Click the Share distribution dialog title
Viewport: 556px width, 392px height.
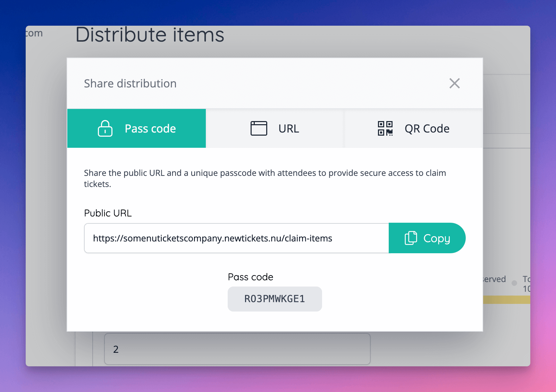[x=130, y=83]
